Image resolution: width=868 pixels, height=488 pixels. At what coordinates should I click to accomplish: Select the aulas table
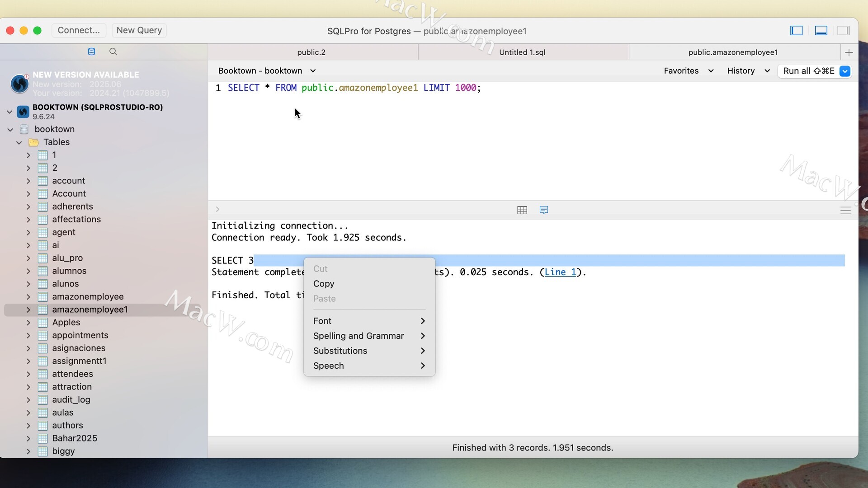62,413
